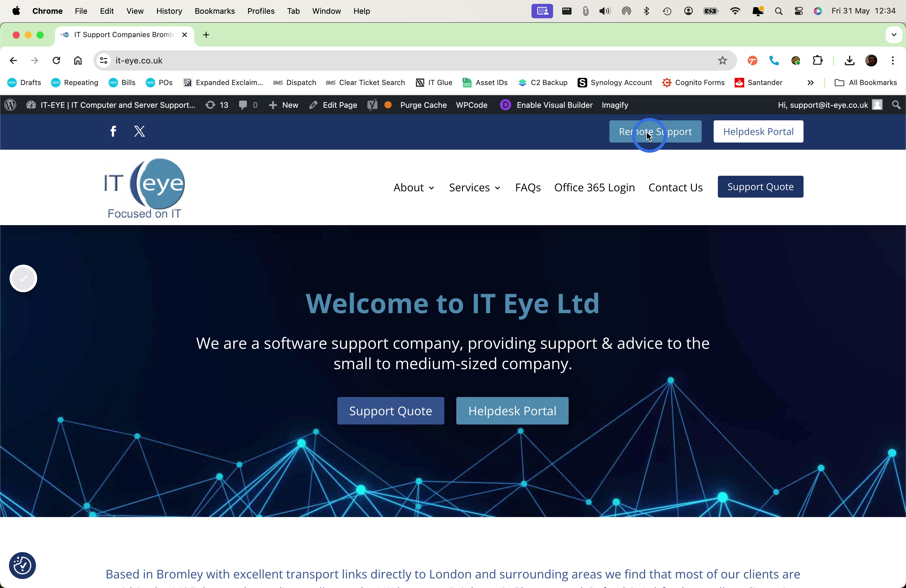The height and width of the screenshot is (588, 906).
Task: Click the Helpdesk Portal button in the hero
Action: [512, 411]
